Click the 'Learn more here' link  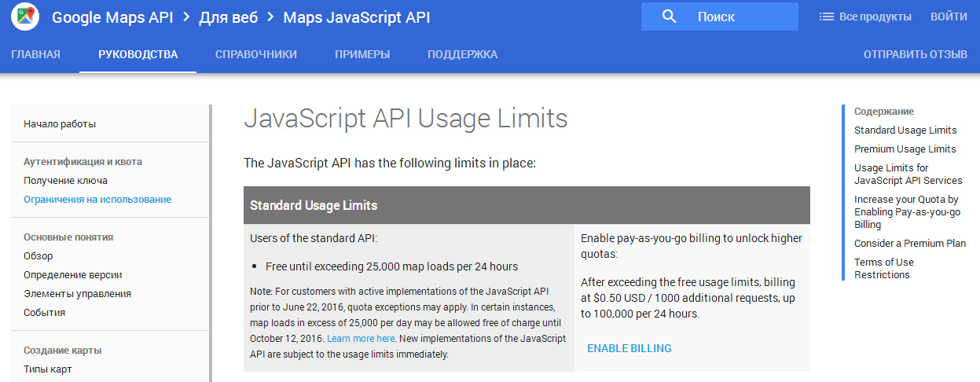(x=361, y=338)
